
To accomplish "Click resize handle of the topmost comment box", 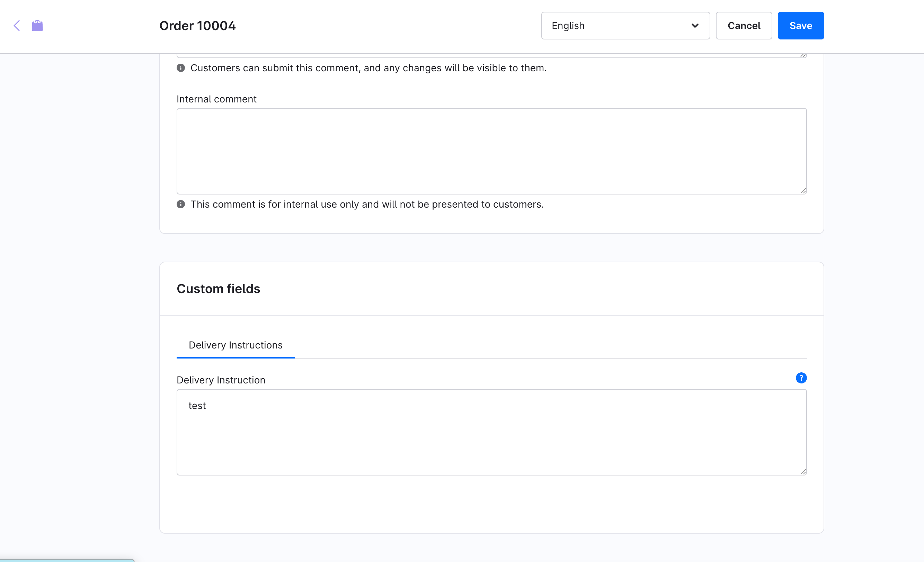I will pyautogui.click(x=803, y=55).
